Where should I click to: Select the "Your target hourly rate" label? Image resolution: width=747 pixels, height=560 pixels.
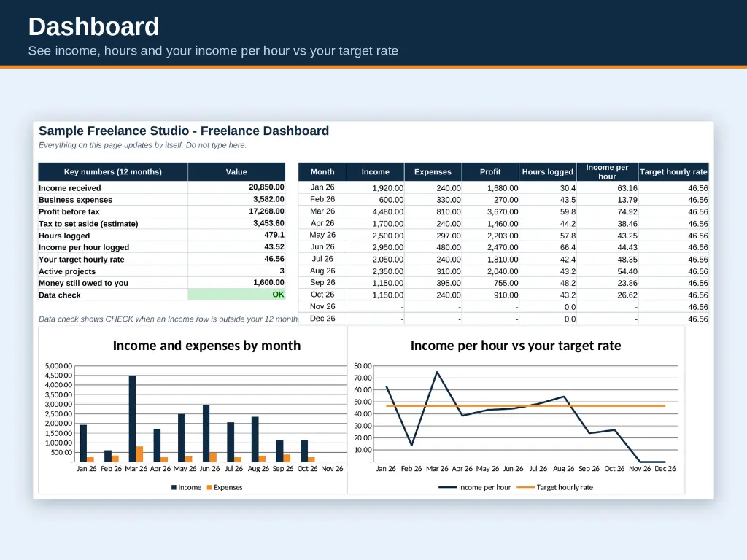(x=82, y=260)
